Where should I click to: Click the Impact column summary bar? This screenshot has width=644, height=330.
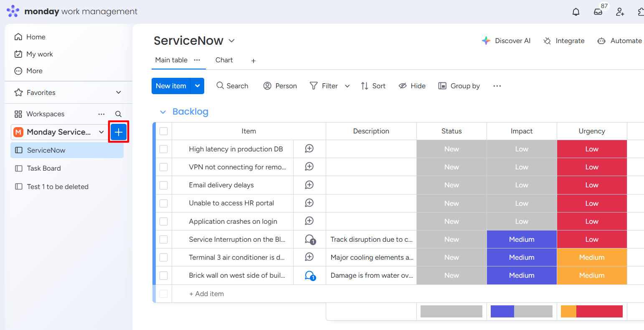(x=522, y=311)
